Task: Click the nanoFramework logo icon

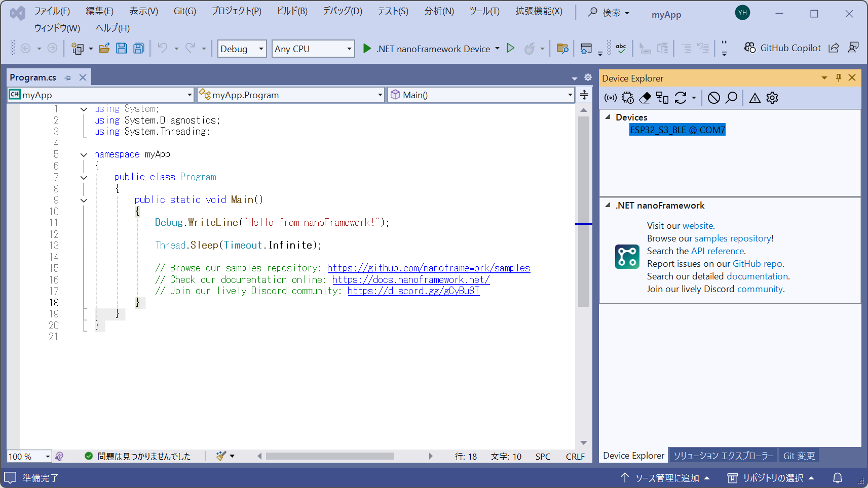Action: (627, 257)
